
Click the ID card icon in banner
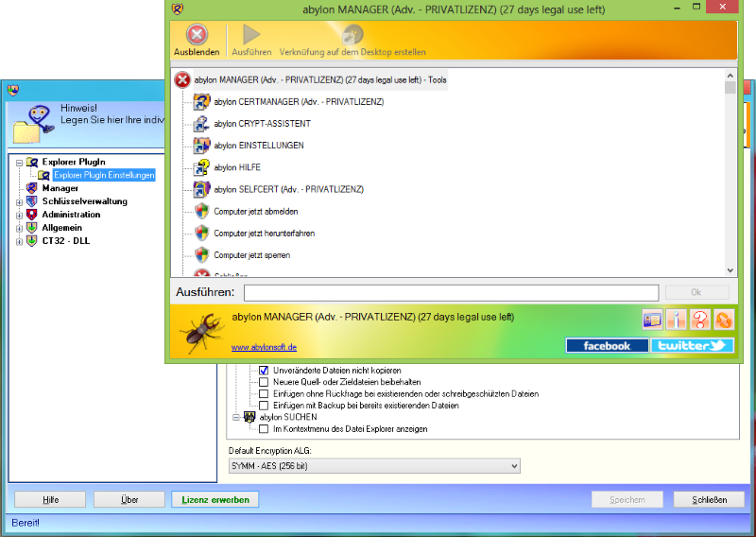click(x=652, y=320)
